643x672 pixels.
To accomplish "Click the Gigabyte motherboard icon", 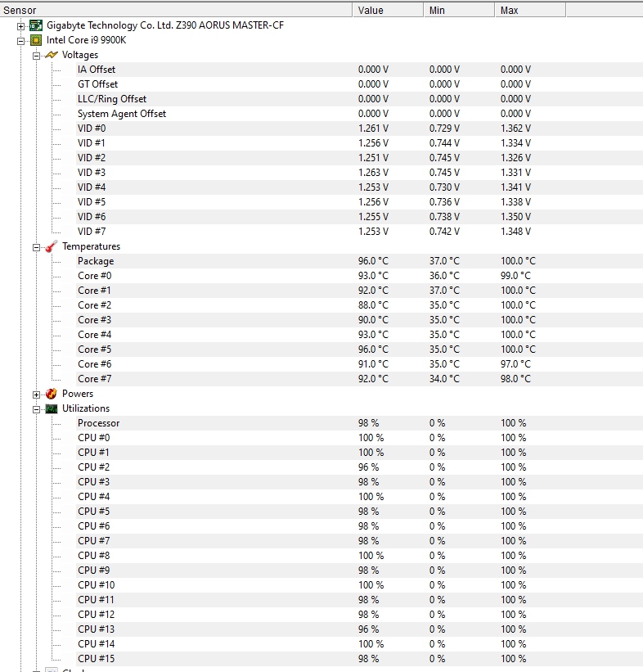I will (36, 25).
